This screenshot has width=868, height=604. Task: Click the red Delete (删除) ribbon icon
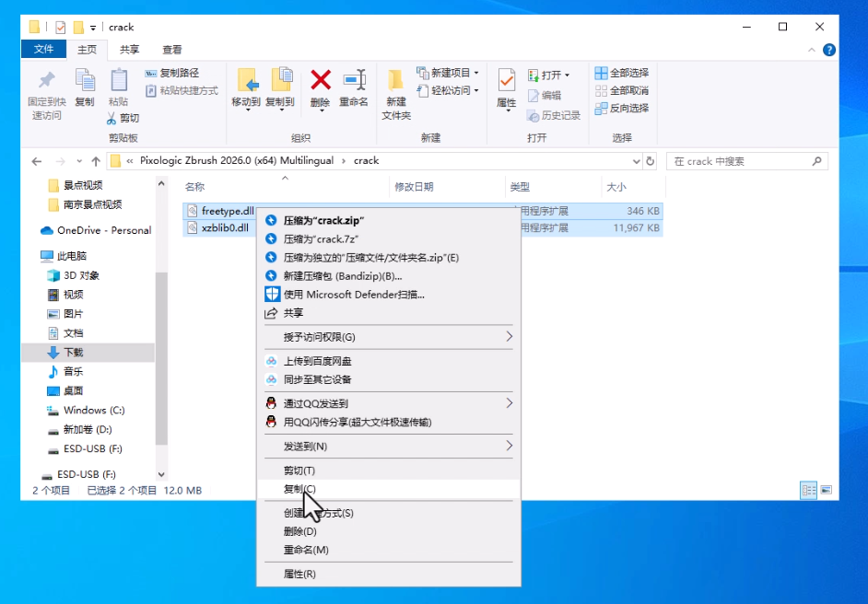[321, 81]
